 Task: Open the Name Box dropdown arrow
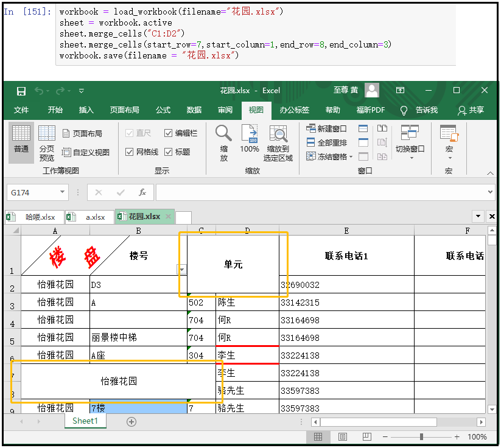62,192
